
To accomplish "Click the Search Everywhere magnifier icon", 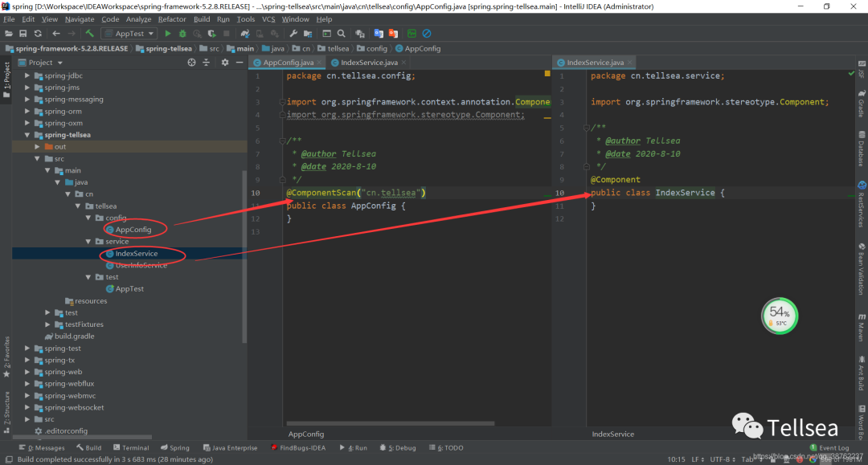I will 342,34.
